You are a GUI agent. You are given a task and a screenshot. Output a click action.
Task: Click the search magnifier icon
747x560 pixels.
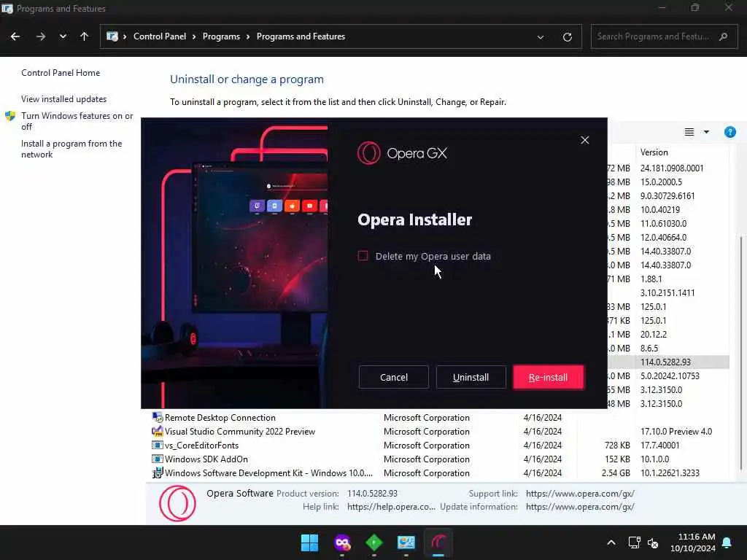tap(723, 36)
